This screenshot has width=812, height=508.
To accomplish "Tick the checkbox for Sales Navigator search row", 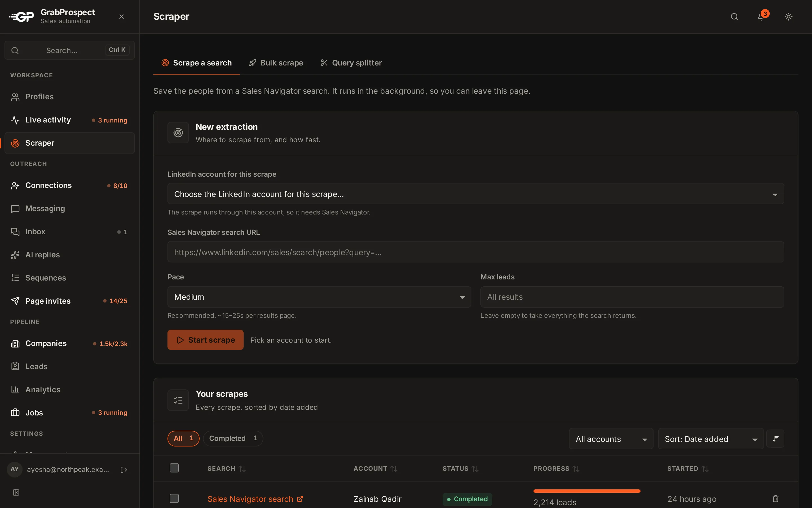I will point(174,498).
